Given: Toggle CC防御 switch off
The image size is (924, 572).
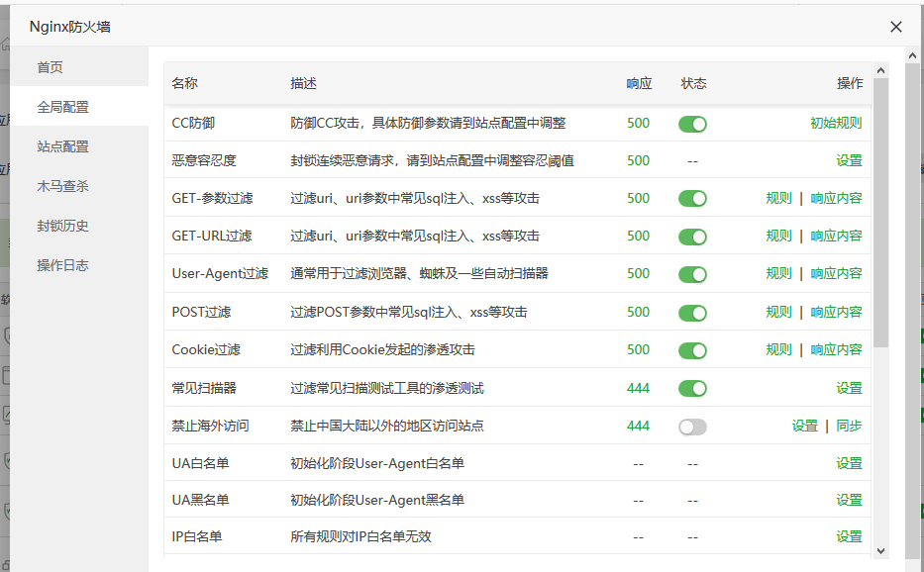Looking at the screenshot, I should (692, 124).
